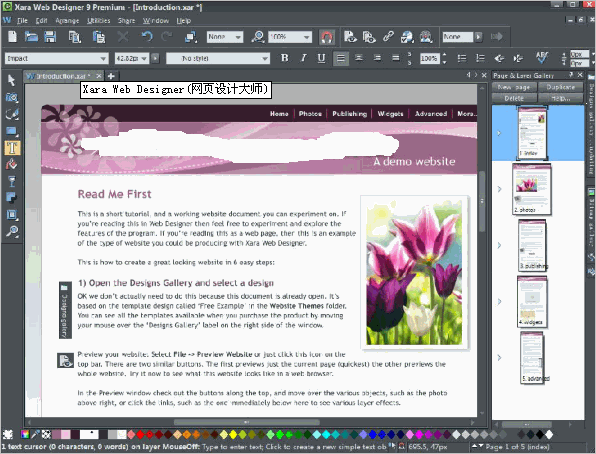Toggle Underline formatting

click(322, 58)
